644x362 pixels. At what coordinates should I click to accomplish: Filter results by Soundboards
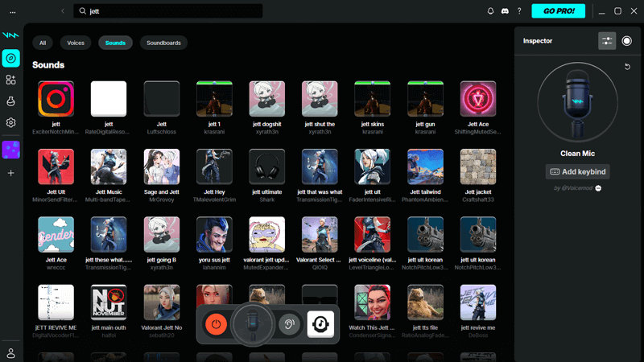[x=163, y=43]
